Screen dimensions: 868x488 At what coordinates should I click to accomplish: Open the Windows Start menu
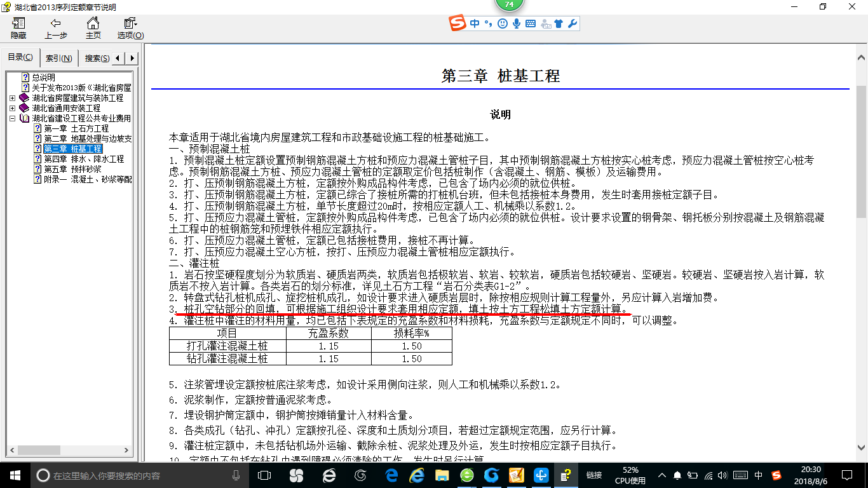[x=15, y=475]
